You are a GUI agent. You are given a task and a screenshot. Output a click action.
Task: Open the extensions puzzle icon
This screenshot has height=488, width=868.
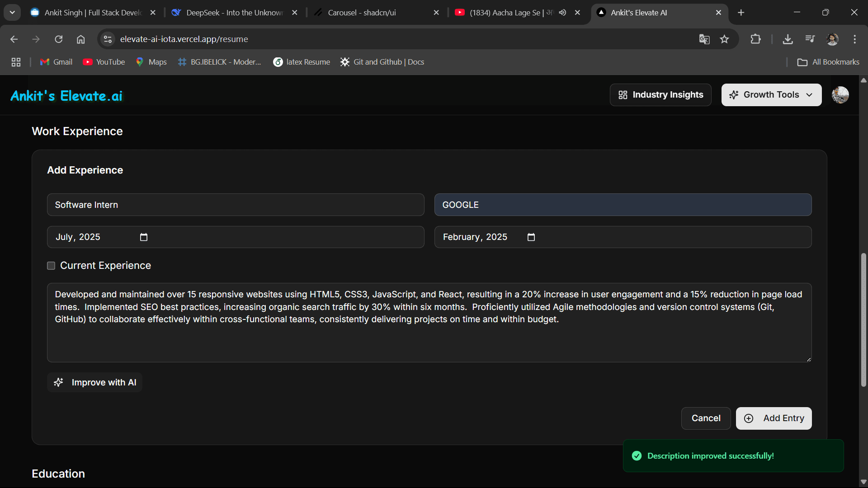pyautogui.click(x=755, y=39)
